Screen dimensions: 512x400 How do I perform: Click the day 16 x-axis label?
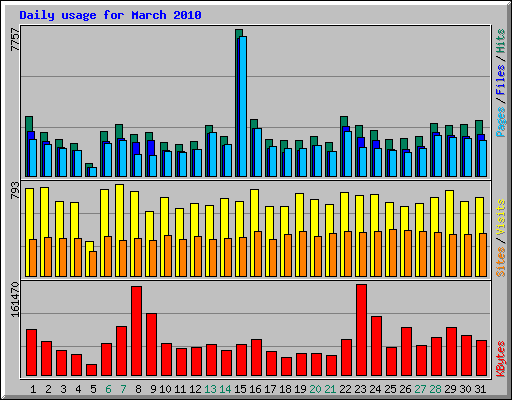pos(255,389)
